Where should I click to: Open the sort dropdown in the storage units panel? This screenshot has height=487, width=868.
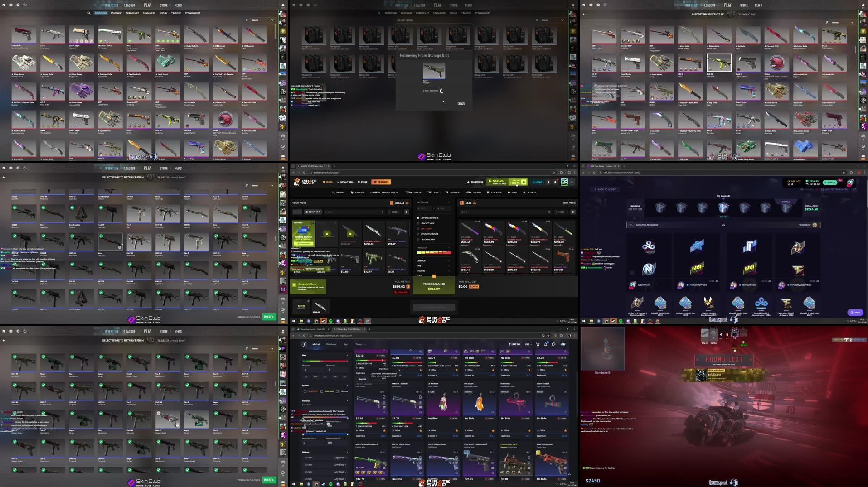(x=552, y=20)
